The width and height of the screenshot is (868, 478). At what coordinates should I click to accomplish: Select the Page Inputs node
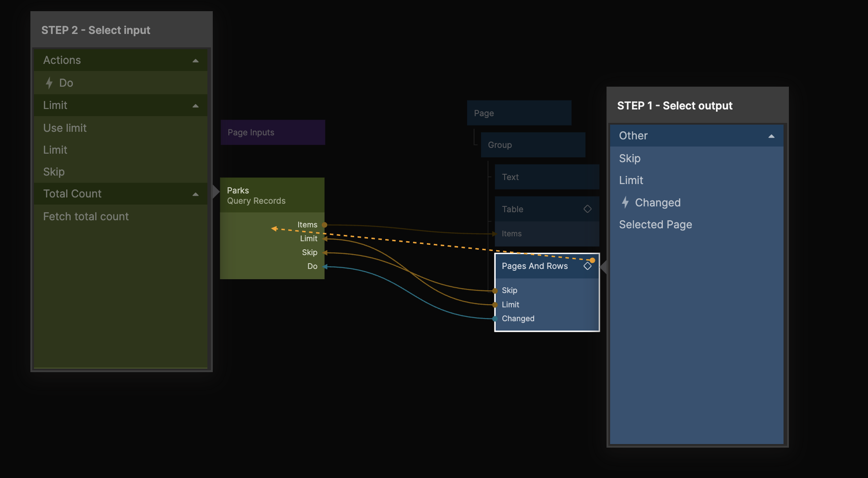click(x=273, y=132)
